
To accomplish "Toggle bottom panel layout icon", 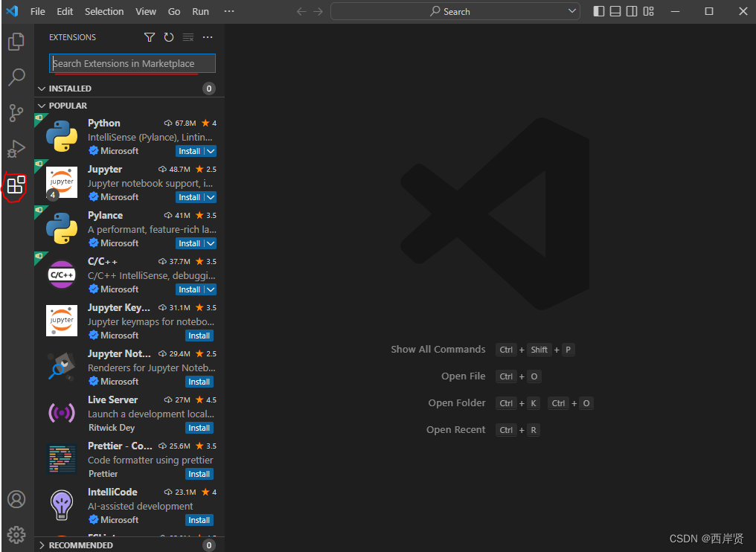I will [x=615, y=11].
